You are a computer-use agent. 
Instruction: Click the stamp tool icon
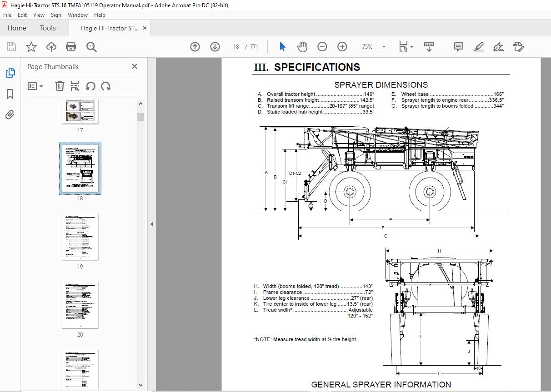pyautogui.click(x=518, y=47)
